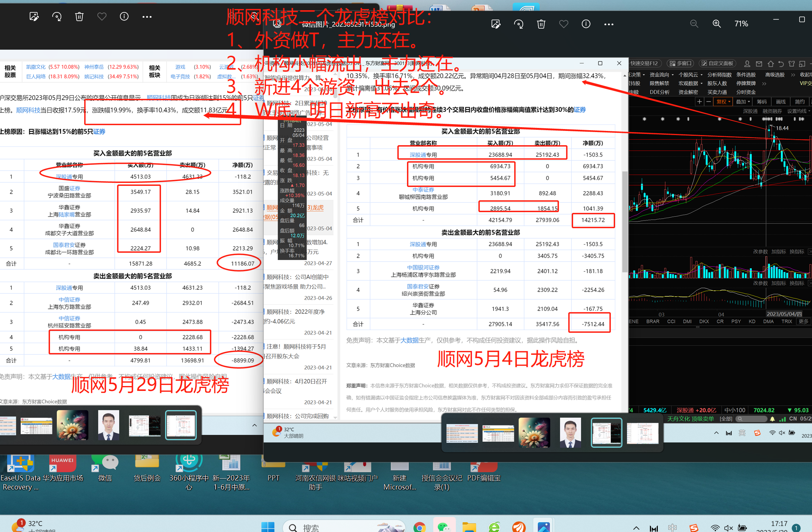
Task: Show file info for the 微信图片 photo
Action: click(x=586, y=24)
